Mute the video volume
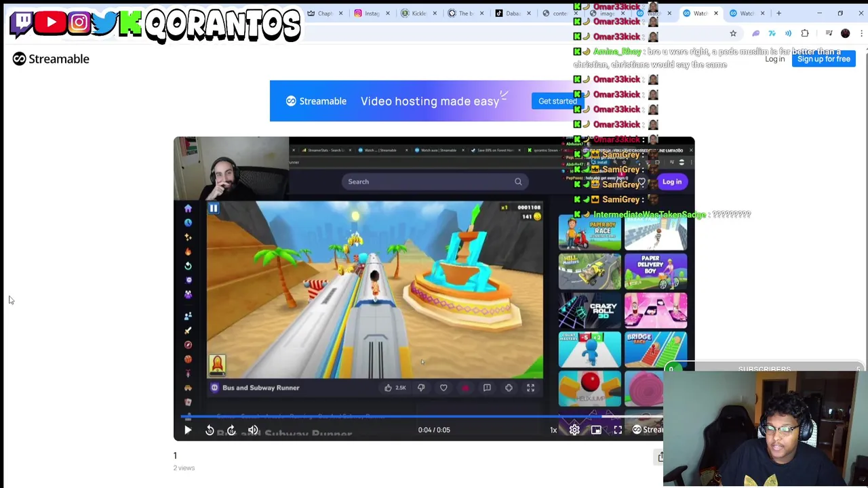This screenshot has height=488, width=868. [x=253, y=430]
